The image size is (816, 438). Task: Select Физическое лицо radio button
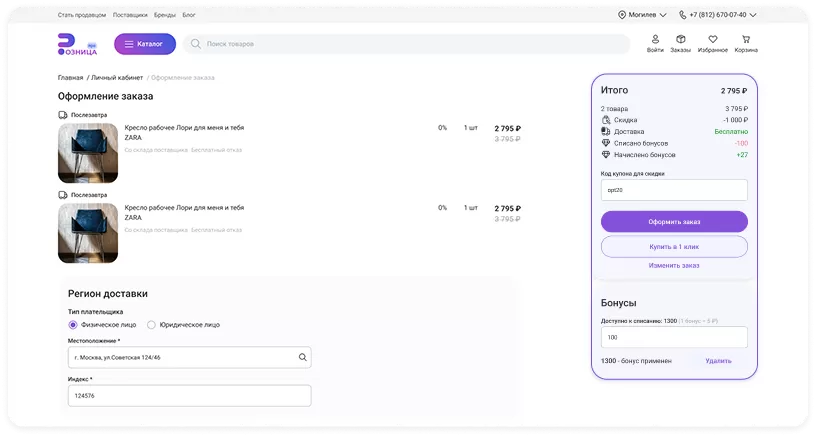[73, 325]
